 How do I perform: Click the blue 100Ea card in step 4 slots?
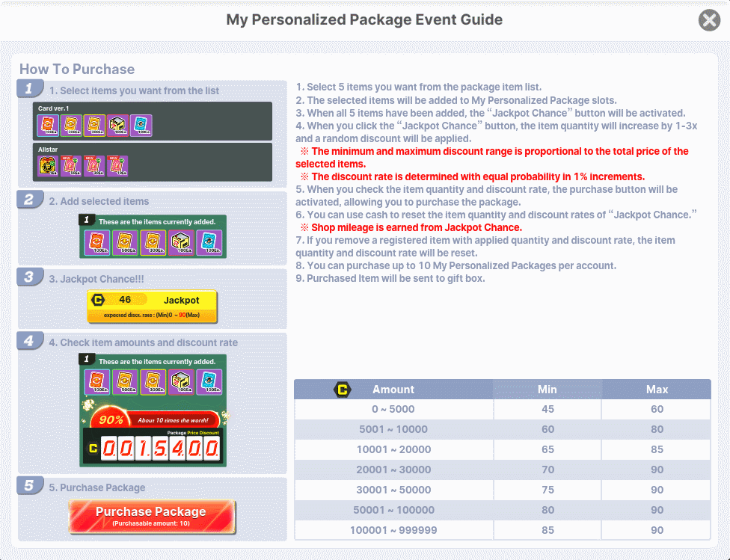tap(209, 382)
